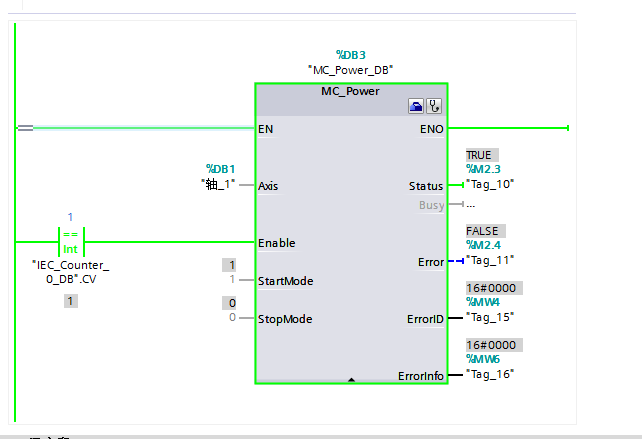Click the ENO output pin

[433, 129]
